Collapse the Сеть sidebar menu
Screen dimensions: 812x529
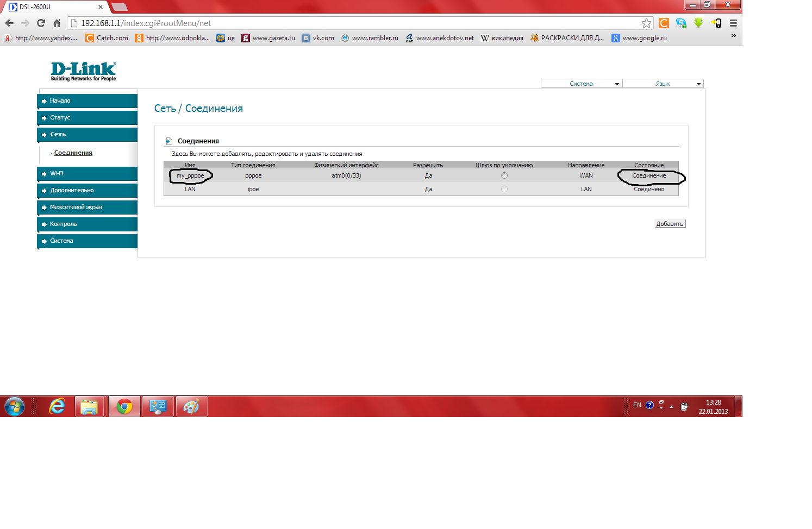click(x=88, y=134)
